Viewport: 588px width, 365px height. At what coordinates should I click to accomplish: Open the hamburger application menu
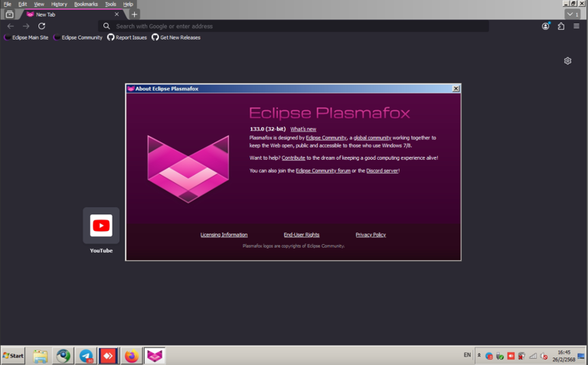click(x=577, y=26)
